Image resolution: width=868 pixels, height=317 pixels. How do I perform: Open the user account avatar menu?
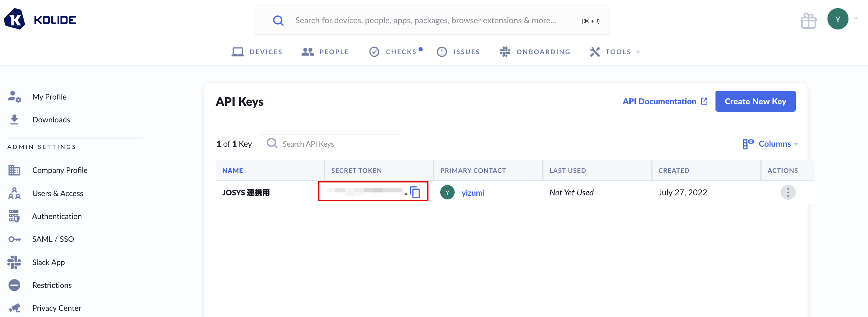[x=838, y=19]
